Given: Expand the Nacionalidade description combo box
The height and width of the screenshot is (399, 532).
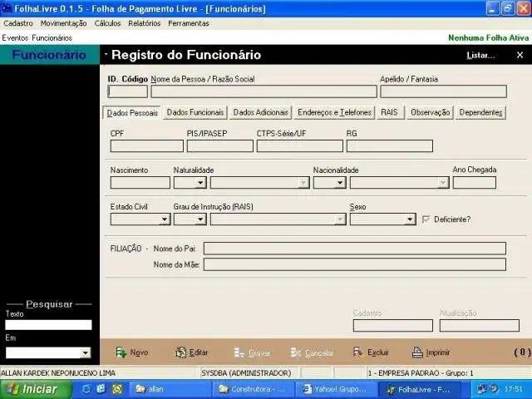Looking at the screenshot, I should click(x=443, y=183).
